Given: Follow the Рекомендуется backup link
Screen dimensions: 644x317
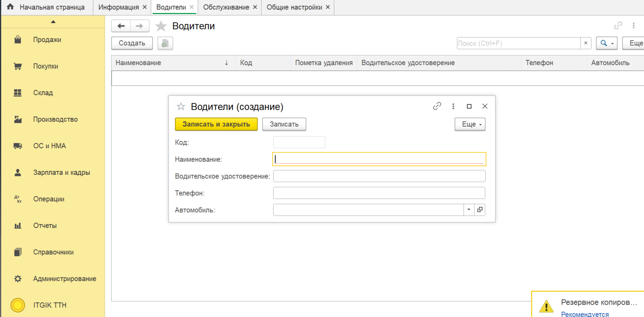Looking at the screenshot, I should click(585, 314).
